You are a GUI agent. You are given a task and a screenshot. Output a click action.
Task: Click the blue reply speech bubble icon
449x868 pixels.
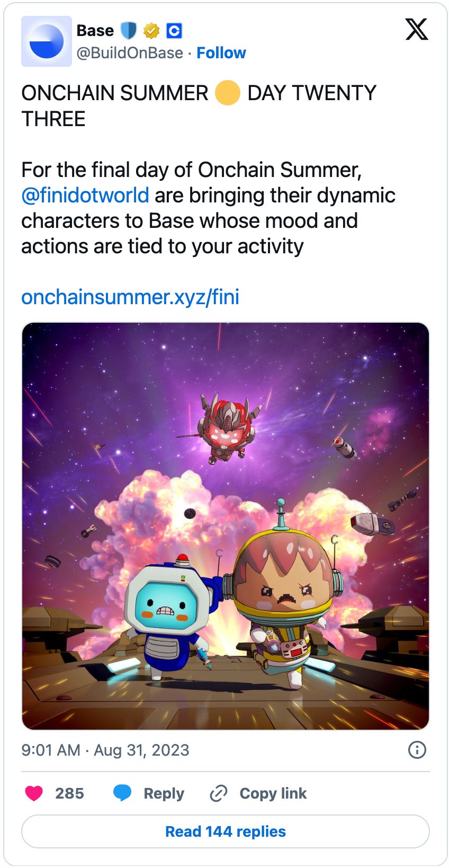tap(122, 793)
